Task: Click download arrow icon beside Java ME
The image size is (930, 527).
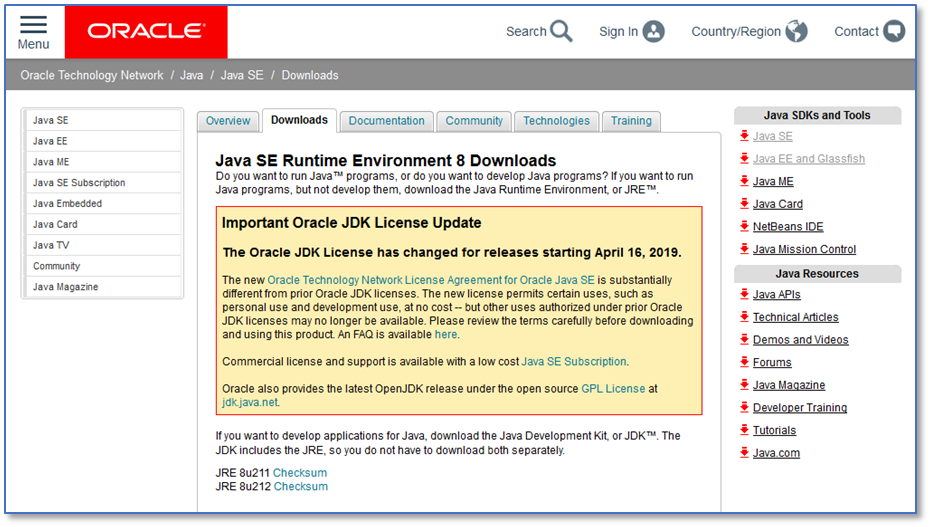Action: 744,181
